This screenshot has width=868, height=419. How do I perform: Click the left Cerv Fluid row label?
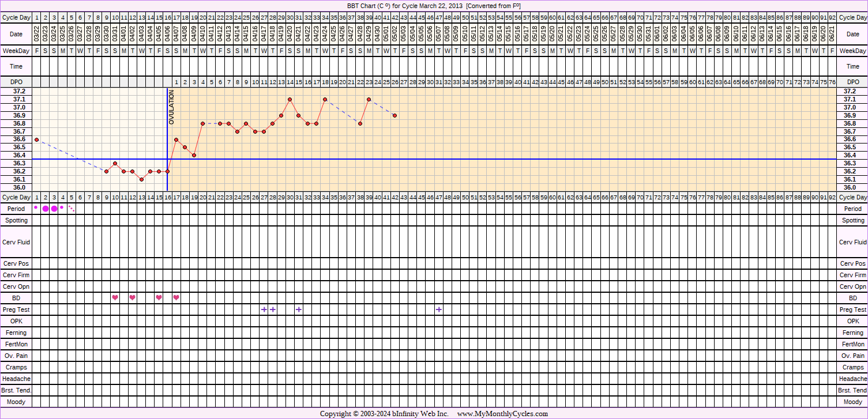click(16, 243)
